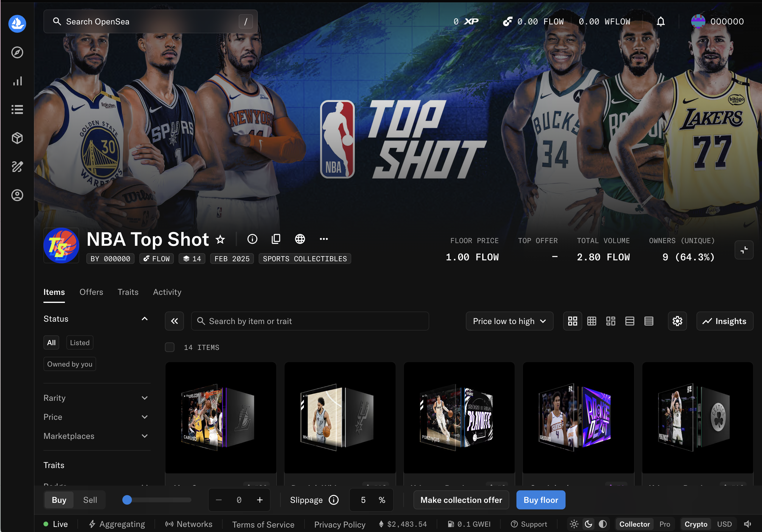Select system contrast theme icon

point(603,524)
